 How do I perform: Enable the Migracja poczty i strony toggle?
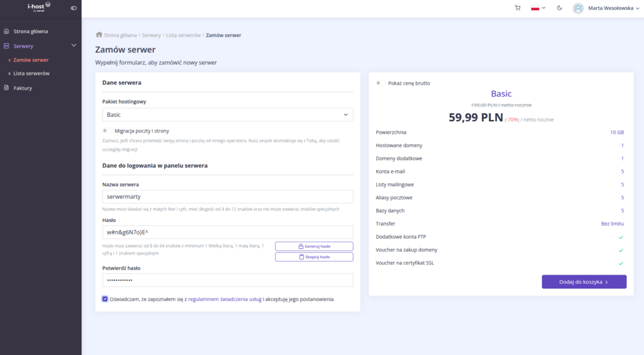108,131
